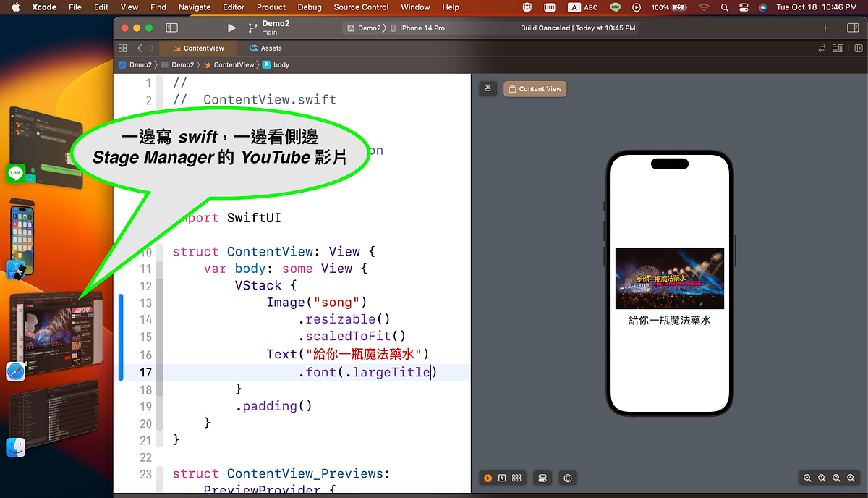The width and height of the screenshot is (868, 498).
Task: Click Build Canceled in the activity view
Action: (546, 28)
